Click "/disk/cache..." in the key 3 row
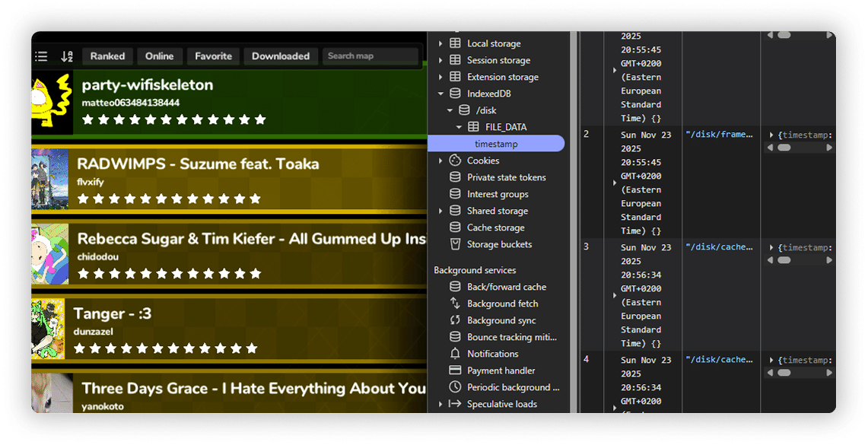Viewport: 868px width, 445px height. point(719,247)
